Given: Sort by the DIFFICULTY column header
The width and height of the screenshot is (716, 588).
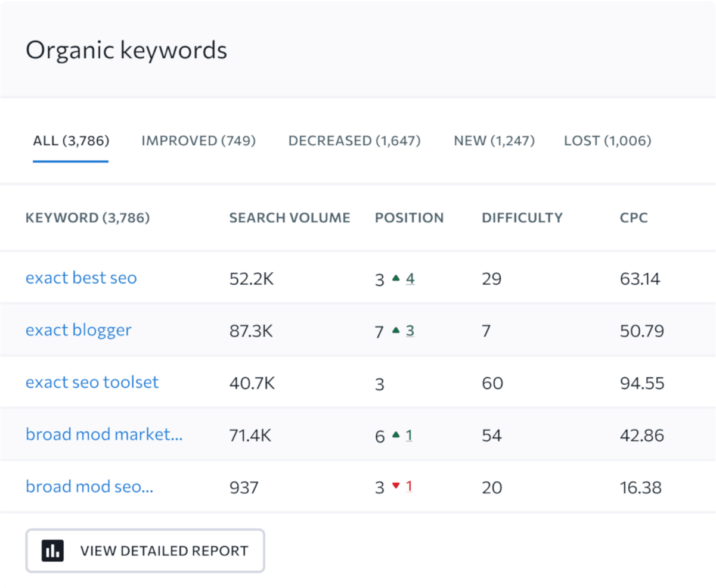Looking at the screenshot, I should (522, 218).
